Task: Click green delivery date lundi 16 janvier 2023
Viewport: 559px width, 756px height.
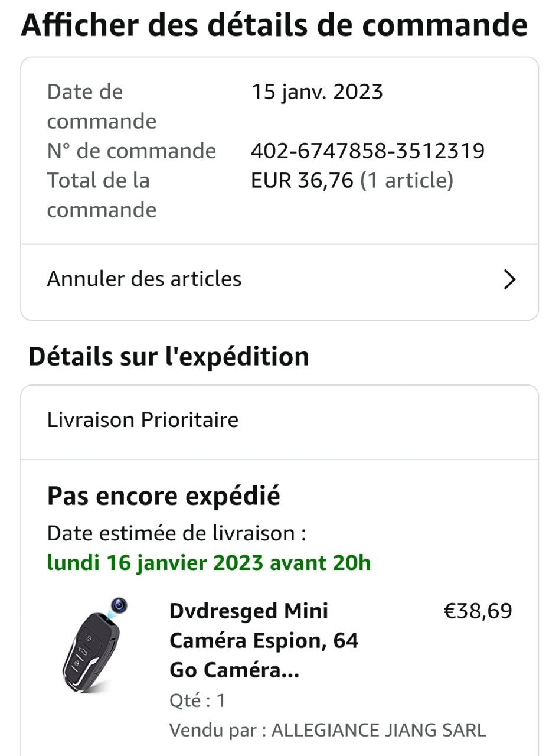Action: (208, 563)
